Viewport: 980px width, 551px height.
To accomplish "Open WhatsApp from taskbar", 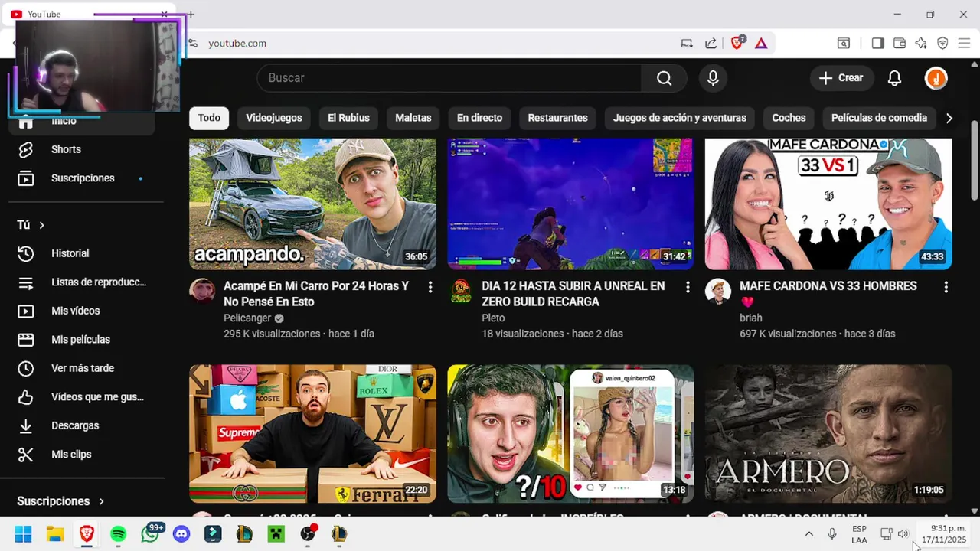I will point(150,534).
